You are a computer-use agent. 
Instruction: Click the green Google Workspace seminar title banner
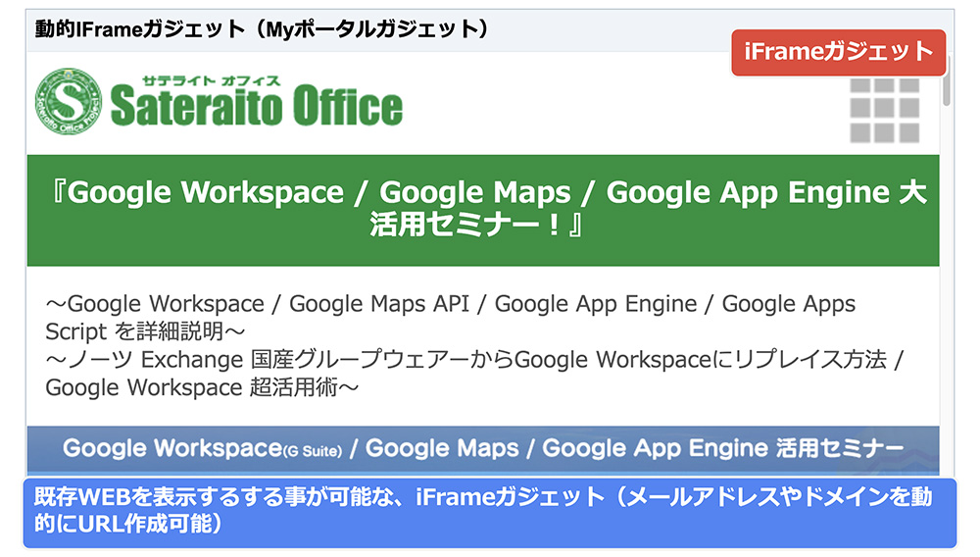483,210
